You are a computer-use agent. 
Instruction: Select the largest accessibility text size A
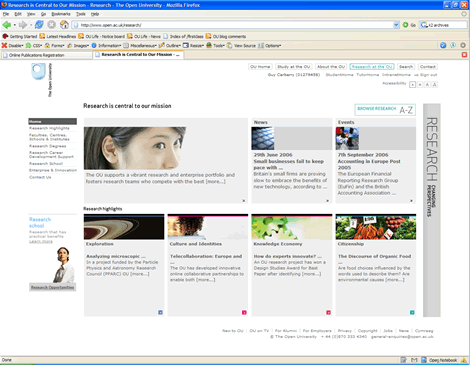[434, 85]
